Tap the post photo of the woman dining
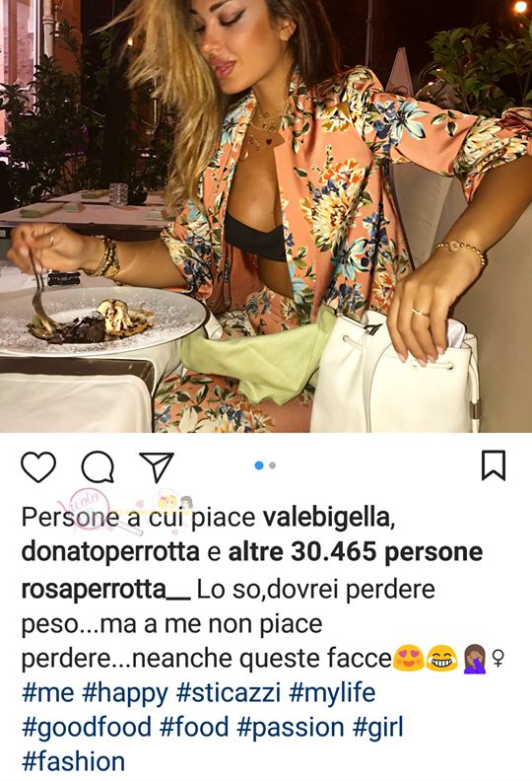Image resolution: width=532 pixels, height=781 pixels. tap(266, 216)
